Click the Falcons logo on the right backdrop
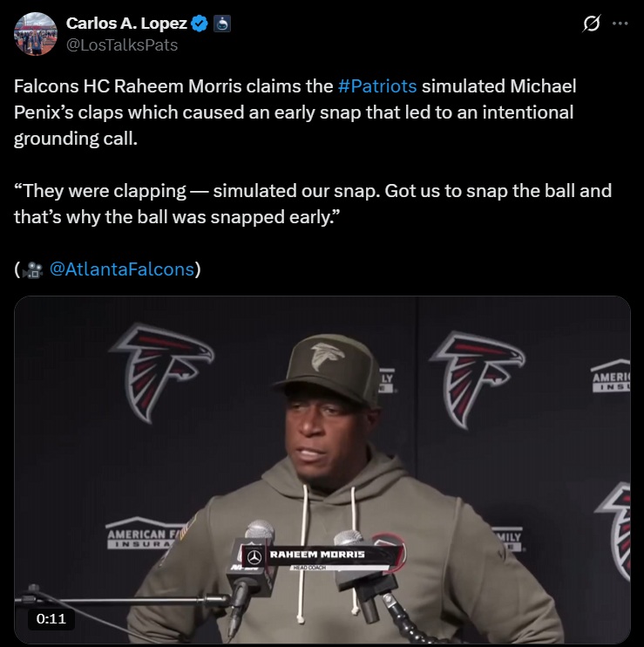 [478, 379]
